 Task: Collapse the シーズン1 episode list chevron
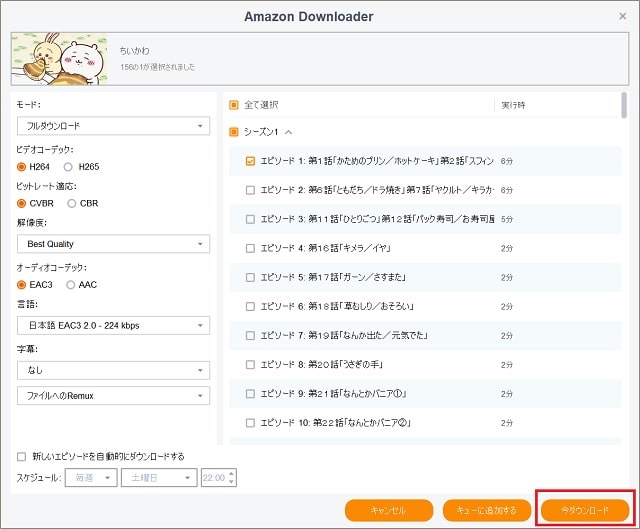coord(289,132)
